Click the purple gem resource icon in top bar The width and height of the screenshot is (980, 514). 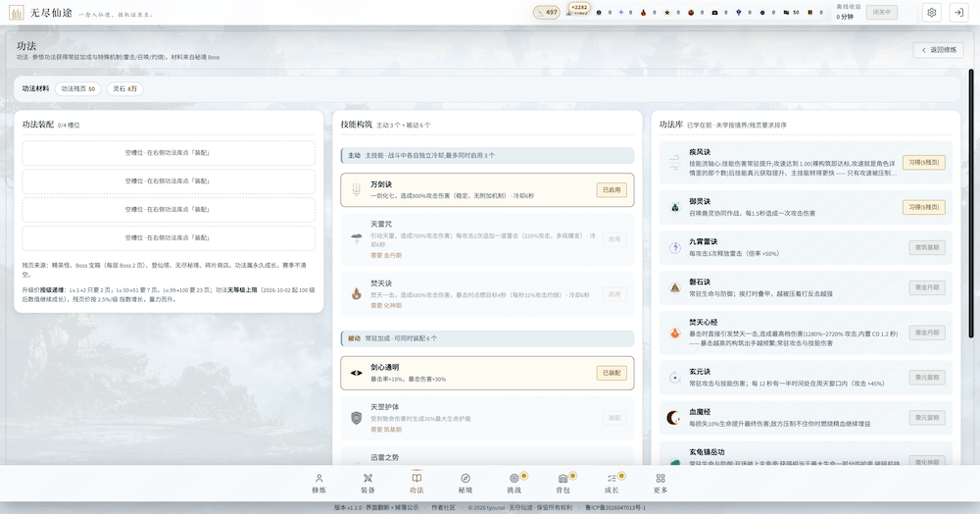coord(738,13)
